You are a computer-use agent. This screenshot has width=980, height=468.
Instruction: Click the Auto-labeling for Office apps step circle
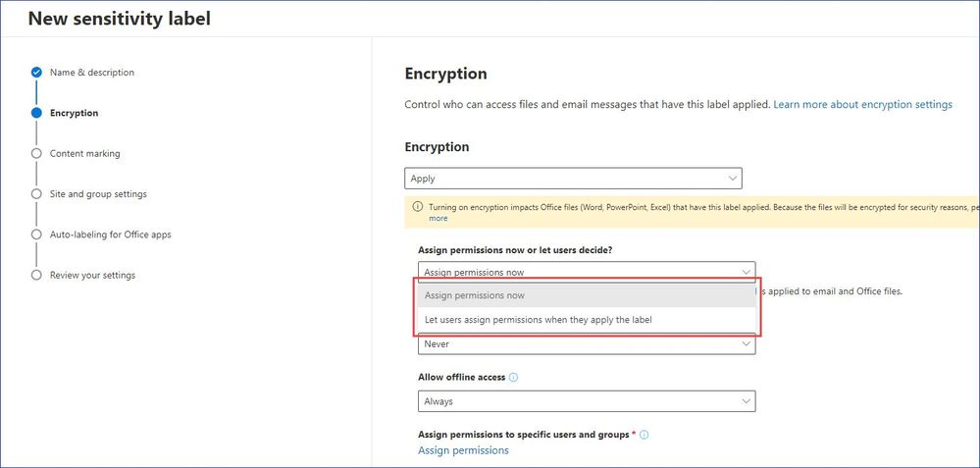tap(36, 234)
